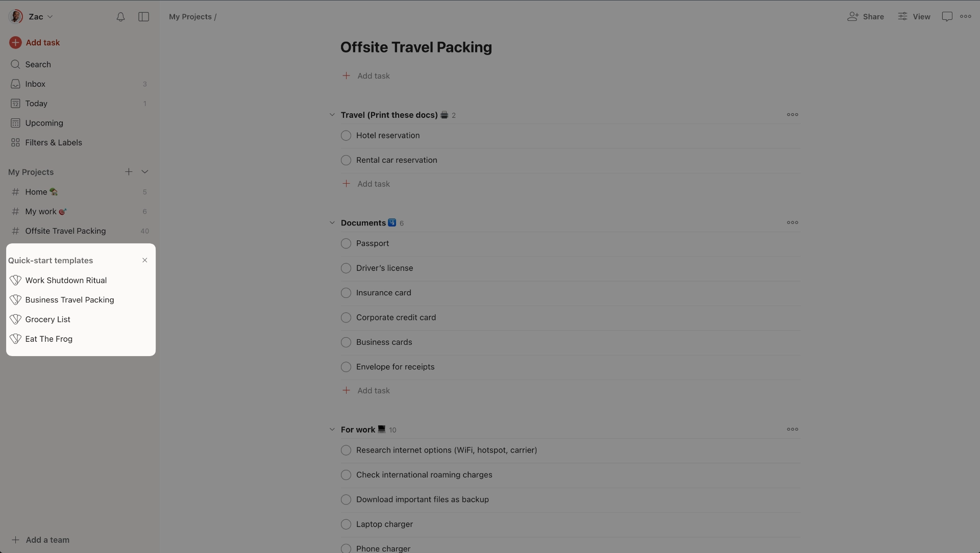Open the notifications bell
The width and height of the screenshot is (980, 553).
point(120,17)
